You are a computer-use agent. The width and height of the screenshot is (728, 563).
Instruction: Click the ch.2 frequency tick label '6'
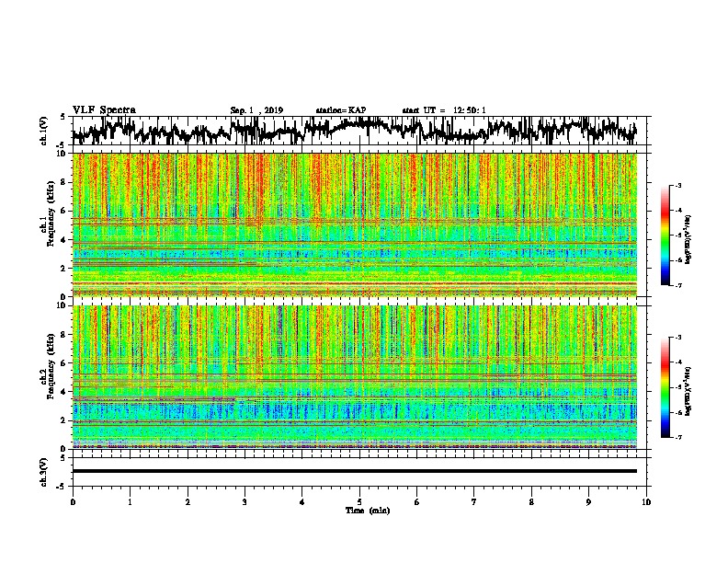(x=64, y=363)
